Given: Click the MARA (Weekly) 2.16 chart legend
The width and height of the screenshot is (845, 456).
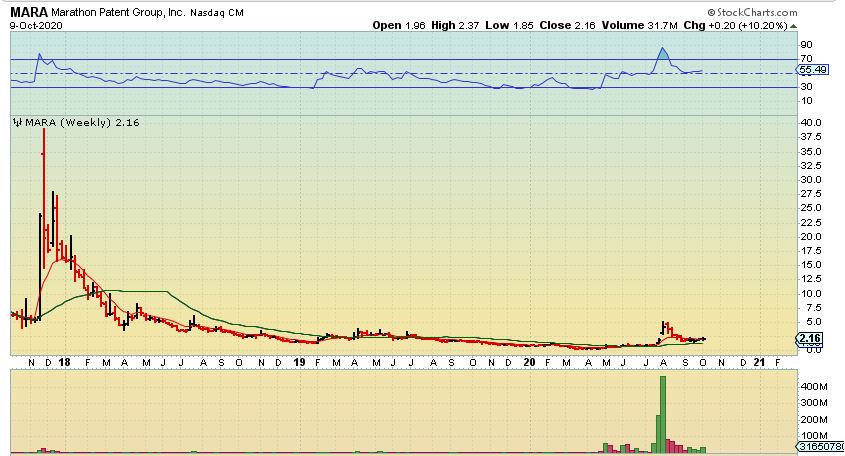Looking at the screenshot, I should pos(82,122).
